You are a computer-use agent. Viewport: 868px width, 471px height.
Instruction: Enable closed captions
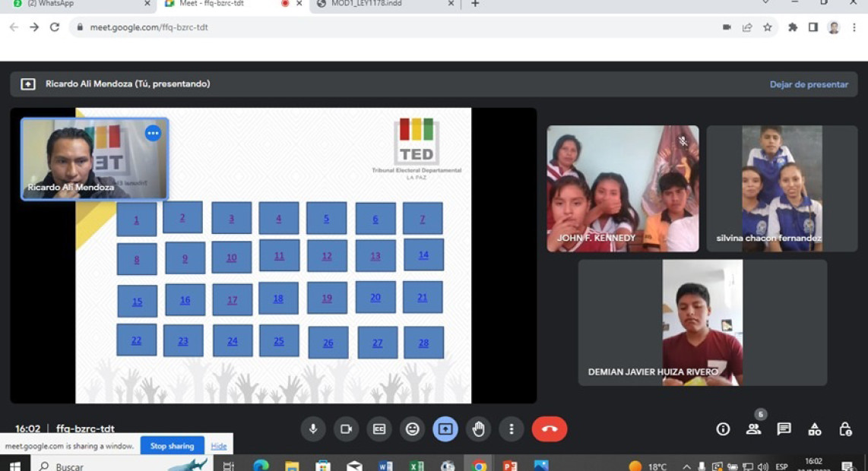pos(379,429)
